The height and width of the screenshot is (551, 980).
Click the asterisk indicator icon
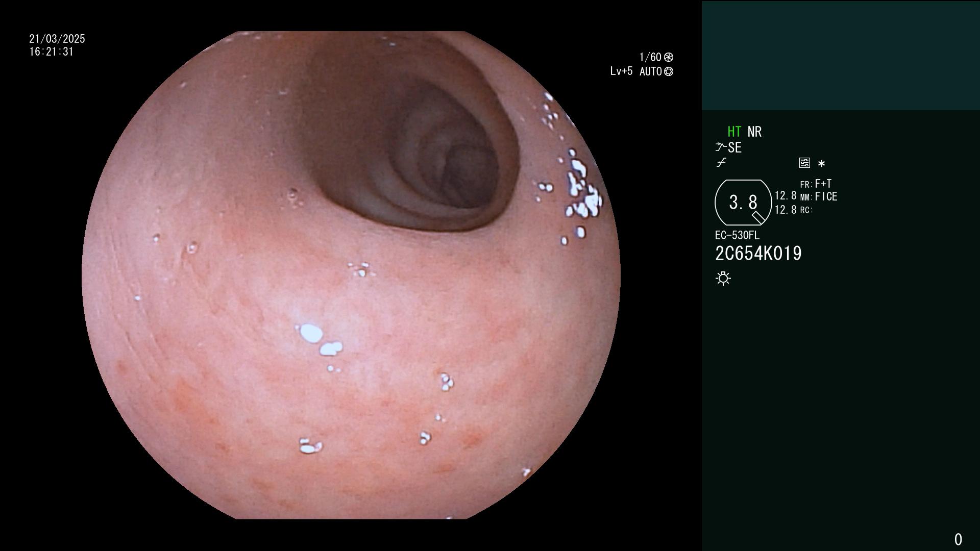[x=821, y=164]
